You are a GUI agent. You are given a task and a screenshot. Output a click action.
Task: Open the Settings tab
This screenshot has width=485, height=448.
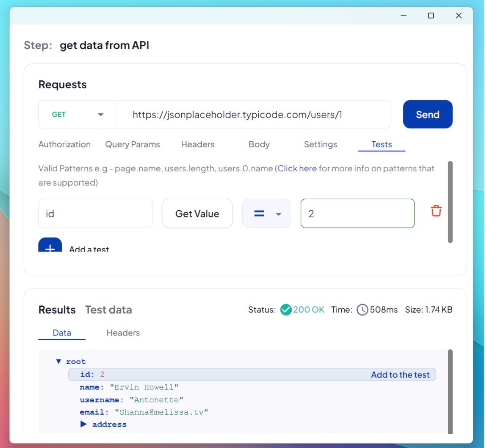[x=320, y=144]
